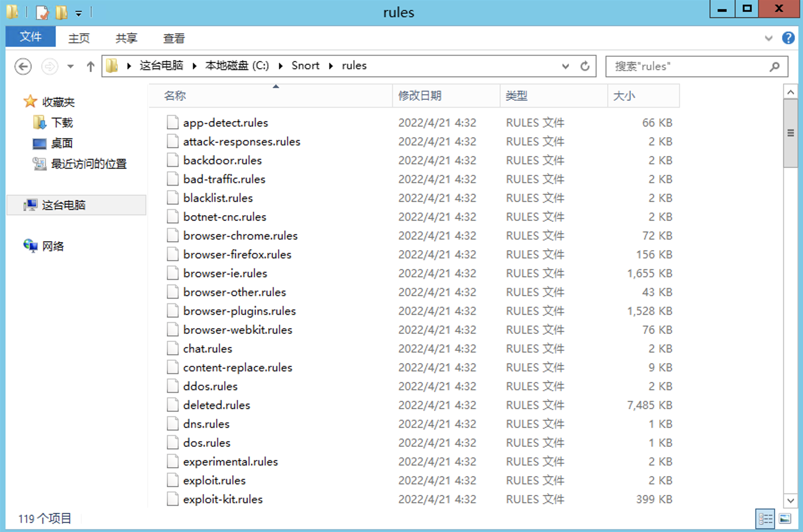Click the New Folder icon in quick access toolbar
Image resolution: width=803 pixels, height=532 pixels.
tap(61, 12)
